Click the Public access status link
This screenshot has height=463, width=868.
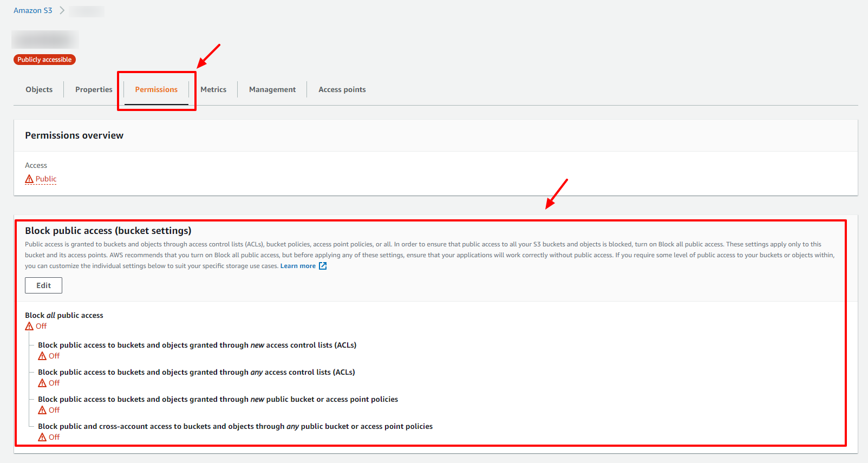(x=46, y=179)
